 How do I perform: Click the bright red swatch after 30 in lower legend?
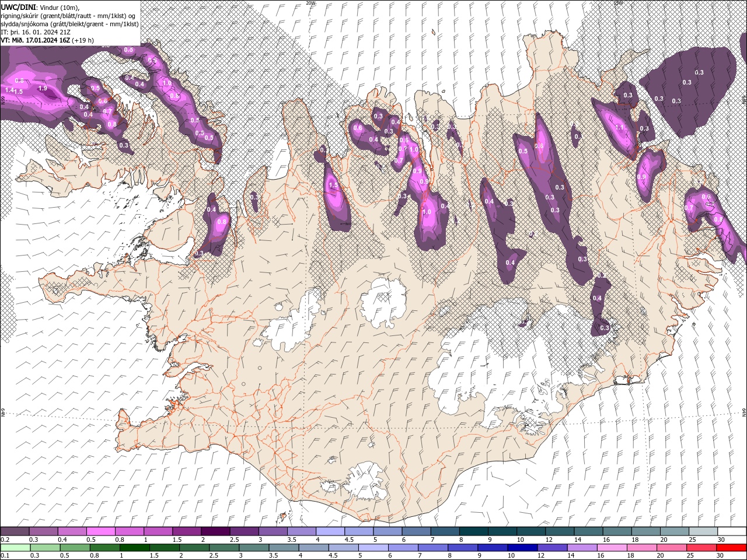click(732, 548)
